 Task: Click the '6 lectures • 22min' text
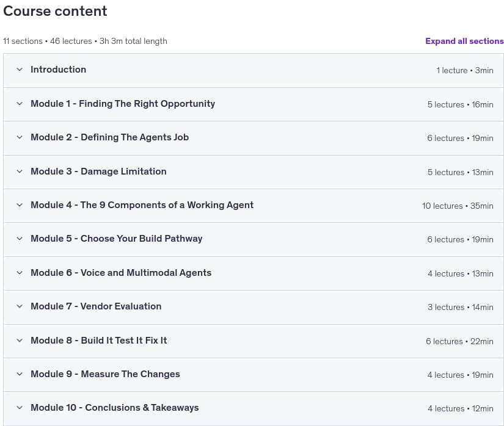(459, 342)
